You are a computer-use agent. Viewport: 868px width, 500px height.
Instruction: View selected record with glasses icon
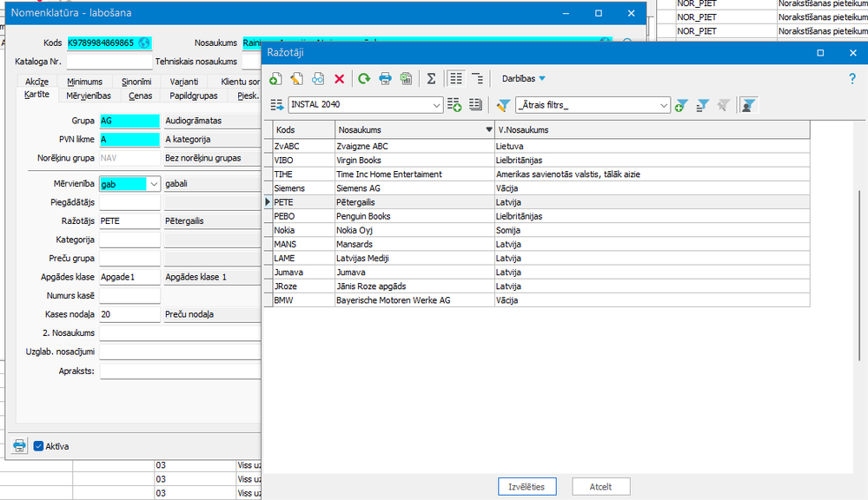coord(318,78)
